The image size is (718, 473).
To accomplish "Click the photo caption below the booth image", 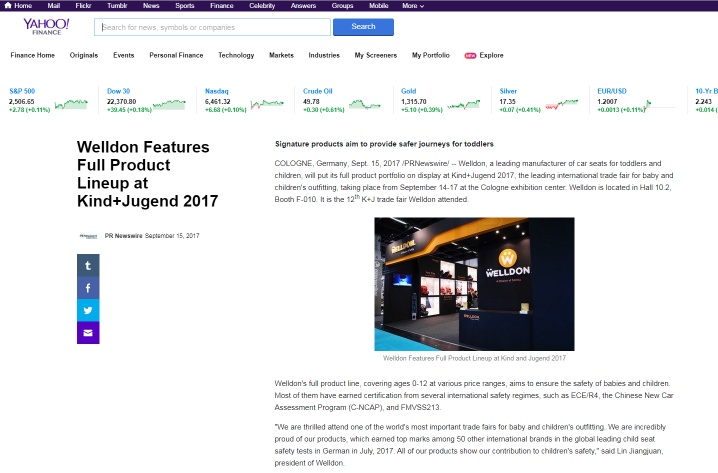I will 474,358.
